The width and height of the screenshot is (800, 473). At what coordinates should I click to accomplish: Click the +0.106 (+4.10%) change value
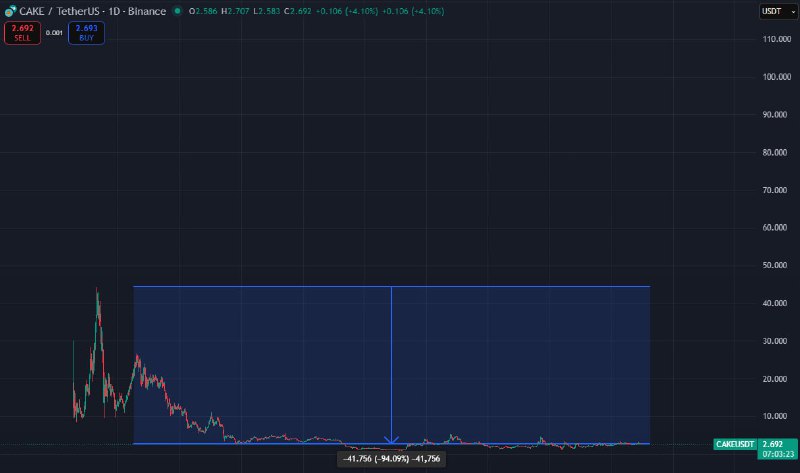[383, 11]
